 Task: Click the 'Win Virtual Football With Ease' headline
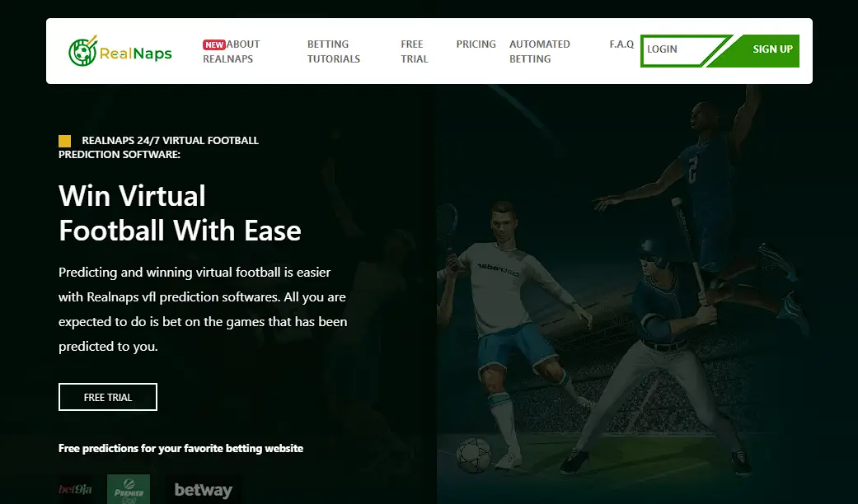coord(180,213)
